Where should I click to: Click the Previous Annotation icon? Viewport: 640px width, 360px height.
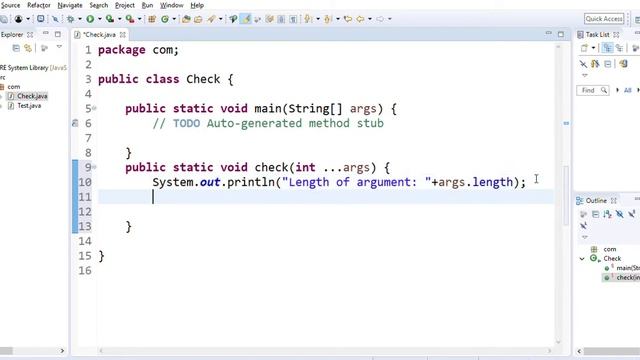(x=328, y=19)
